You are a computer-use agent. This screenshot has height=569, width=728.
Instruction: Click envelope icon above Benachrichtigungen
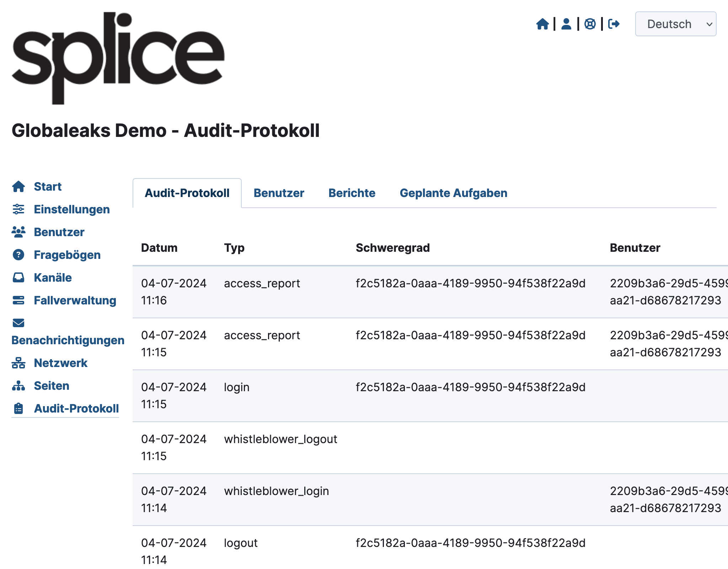tap(18, 323)
